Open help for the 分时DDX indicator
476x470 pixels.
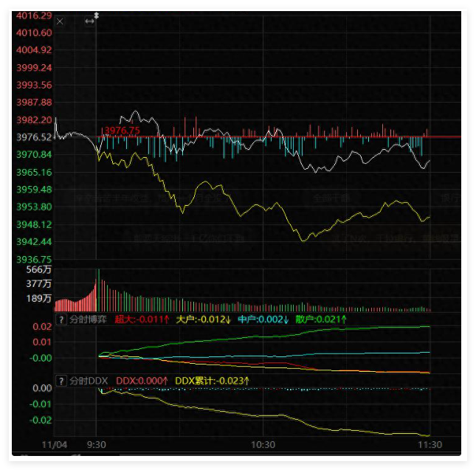coord(61,381)
